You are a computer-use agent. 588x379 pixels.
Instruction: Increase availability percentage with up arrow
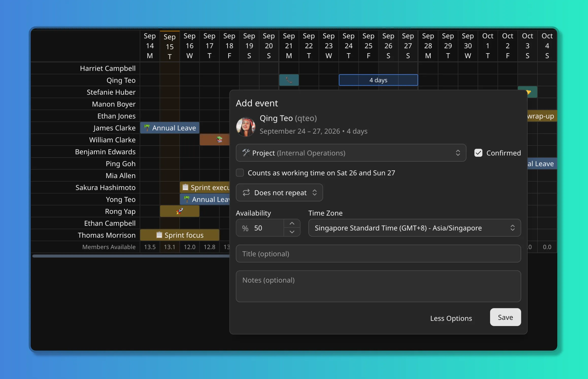292,224
